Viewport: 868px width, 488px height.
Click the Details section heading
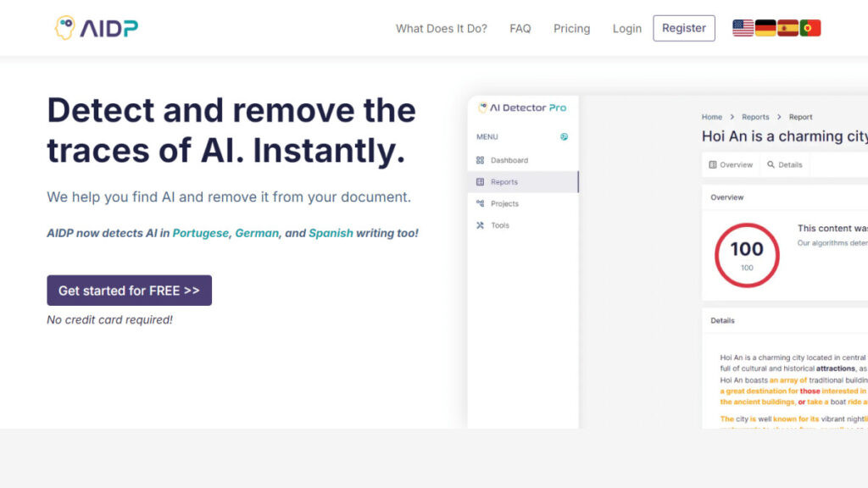(x=722, y=321)
